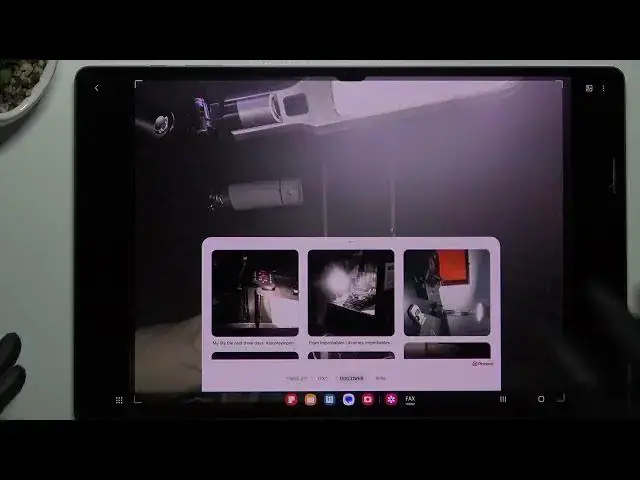
Task: Open the three-dot more options menu
Action: (x=603, y=88)
